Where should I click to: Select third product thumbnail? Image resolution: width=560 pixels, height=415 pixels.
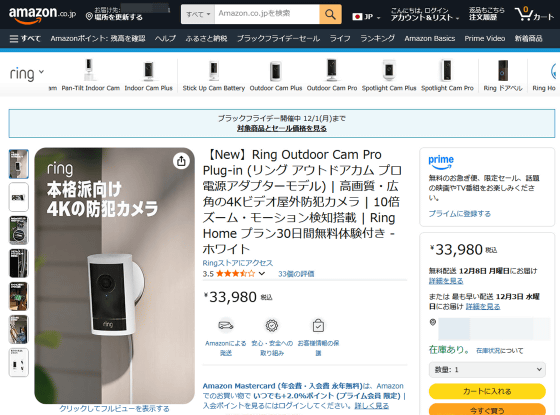point(19,230)
